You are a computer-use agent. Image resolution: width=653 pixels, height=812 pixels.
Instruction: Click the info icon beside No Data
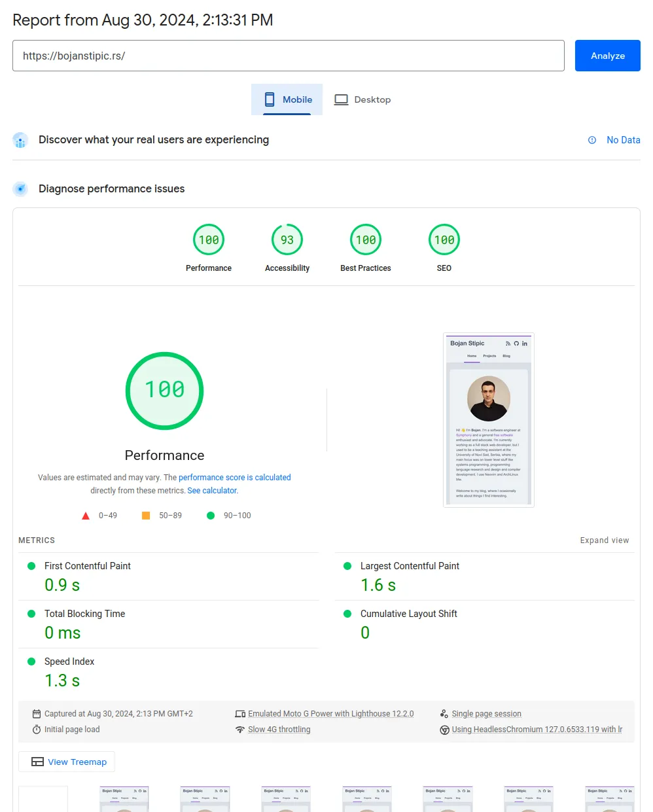[592, 140]
